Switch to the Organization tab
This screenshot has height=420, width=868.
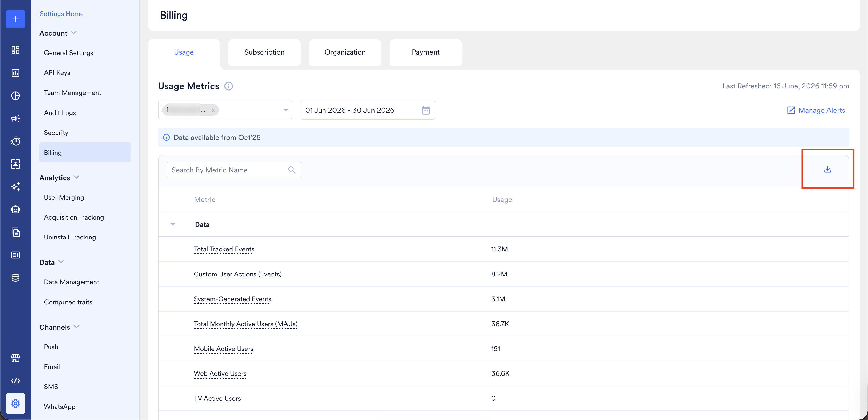coord(345,52)
